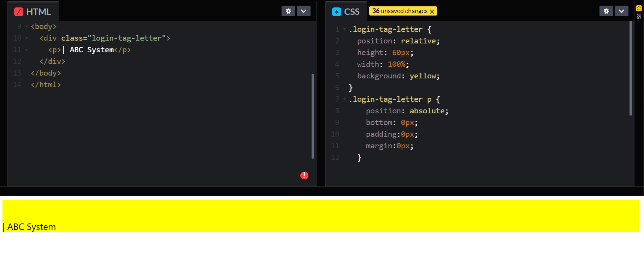Click the closing </div> tag line
Screen dimensions: 644x262
tap(52, 61)
